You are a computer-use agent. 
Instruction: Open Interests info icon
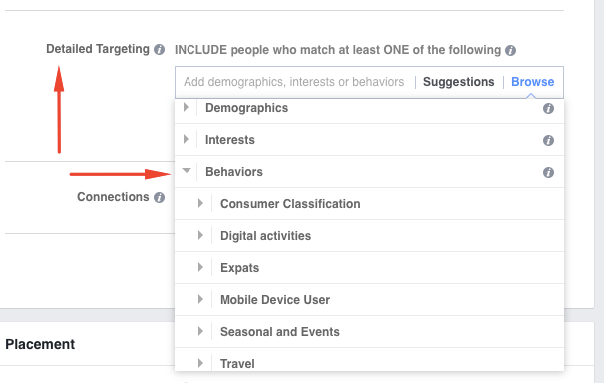548,140
